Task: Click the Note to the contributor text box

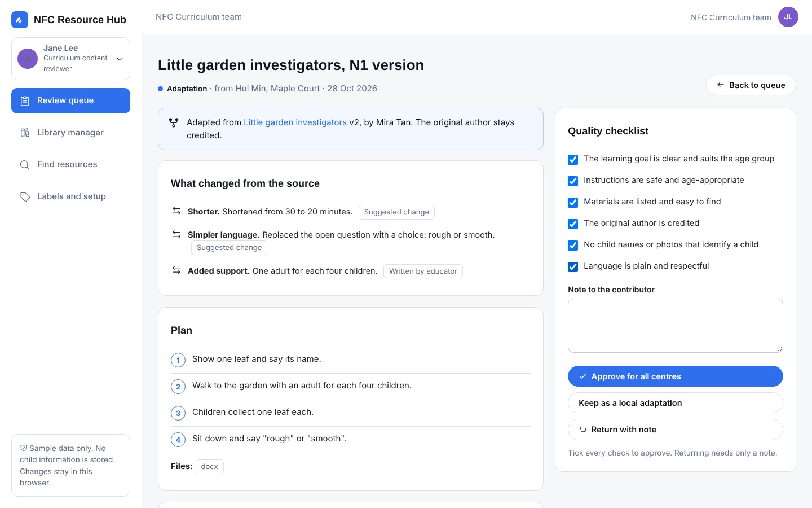Action: click(676, 326)
